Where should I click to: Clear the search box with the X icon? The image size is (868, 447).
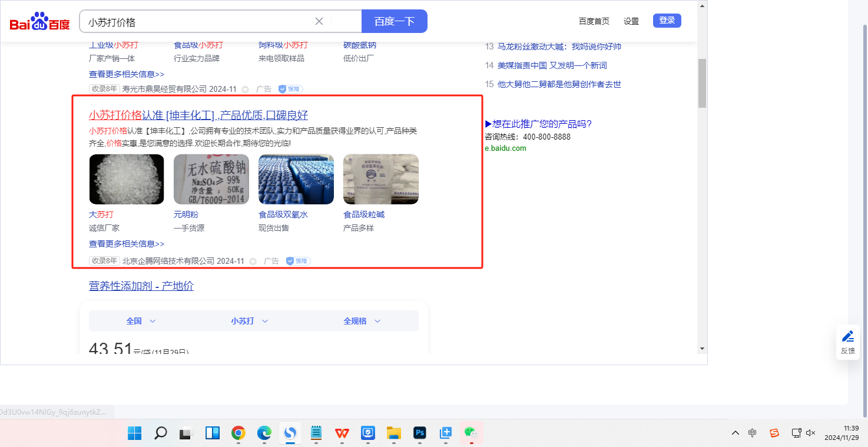tap(319, 21)
